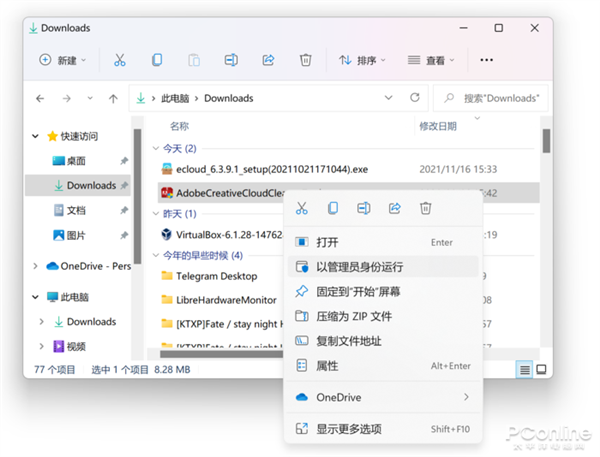The height and width of the screenshot is (457, 600).
Task: Select 桌面 in Quick access sidebar
Action: (77, 161)
